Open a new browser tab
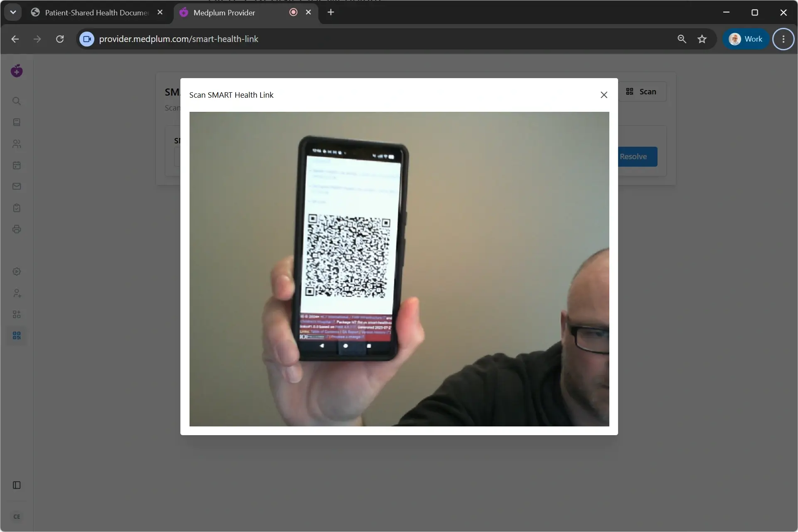This screenshot has width=798, height=532. pyautogui.click(x=331, y=12)
